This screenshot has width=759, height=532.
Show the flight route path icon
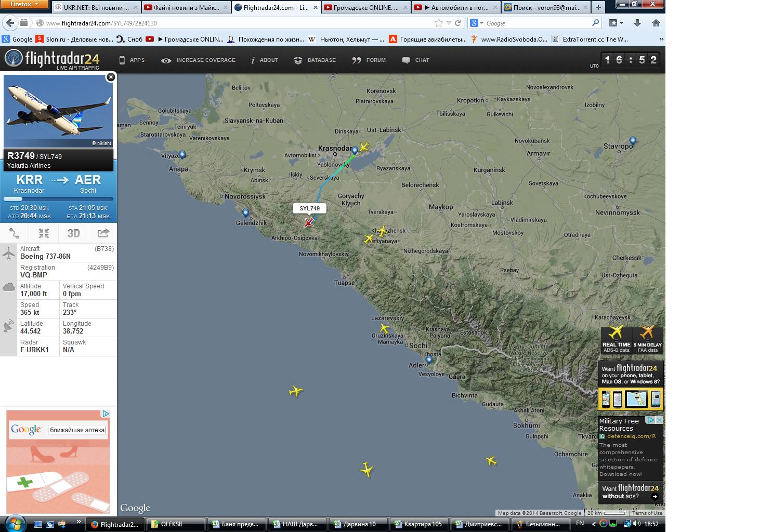point(15,233)
